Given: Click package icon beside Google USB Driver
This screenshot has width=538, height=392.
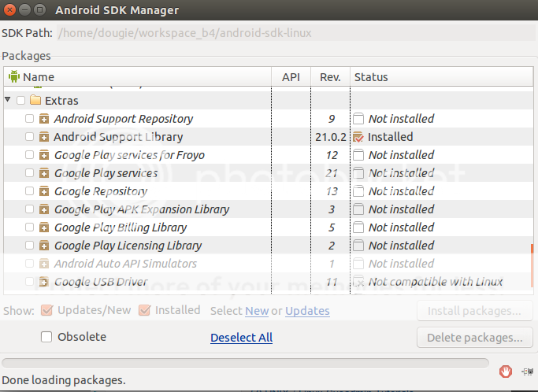Looking at the screenshot, I should pyautogui.click(x=44, y=282).
